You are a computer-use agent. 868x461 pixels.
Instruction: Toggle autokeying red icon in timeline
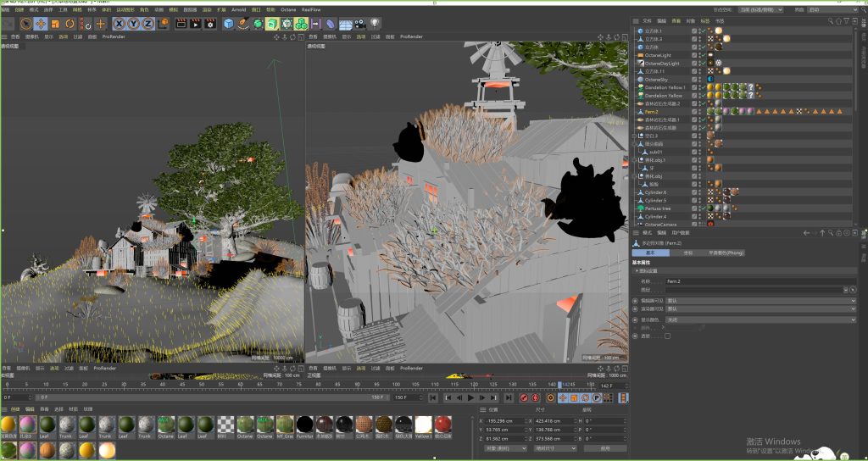pos(536,398)
